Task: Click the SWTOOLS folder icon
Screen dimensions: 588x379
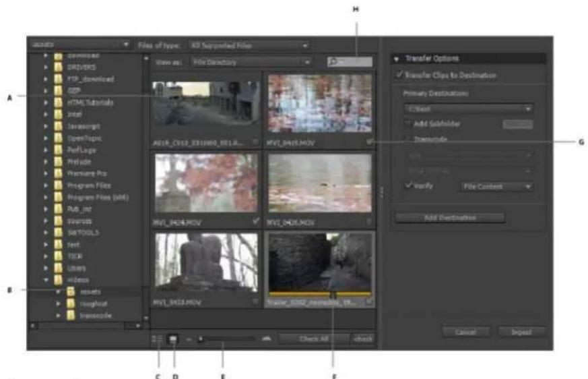Action: (x=58, y=233)
